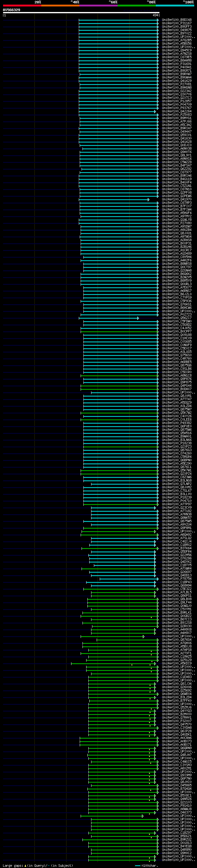Select hit label UniRef100_Q9I9M9
Viewport: 197px width, 868px height.
pyautogui.click(x=177, y=775)
